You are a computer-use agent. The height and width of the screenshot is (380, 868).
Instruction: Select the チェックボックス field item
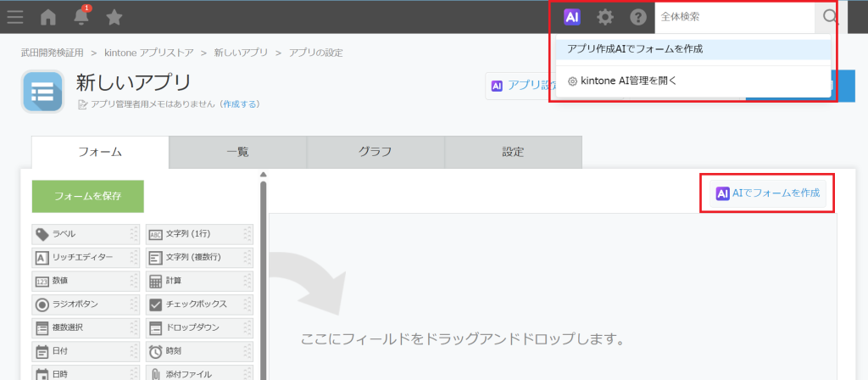[x=199, y=305]
